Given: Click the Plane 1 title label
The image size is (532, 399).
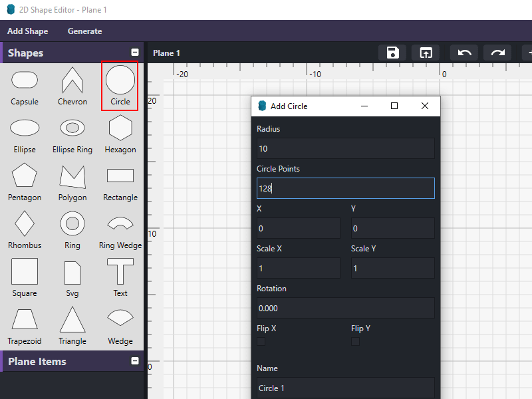Looking at the screenshot, I should [166, 53].
